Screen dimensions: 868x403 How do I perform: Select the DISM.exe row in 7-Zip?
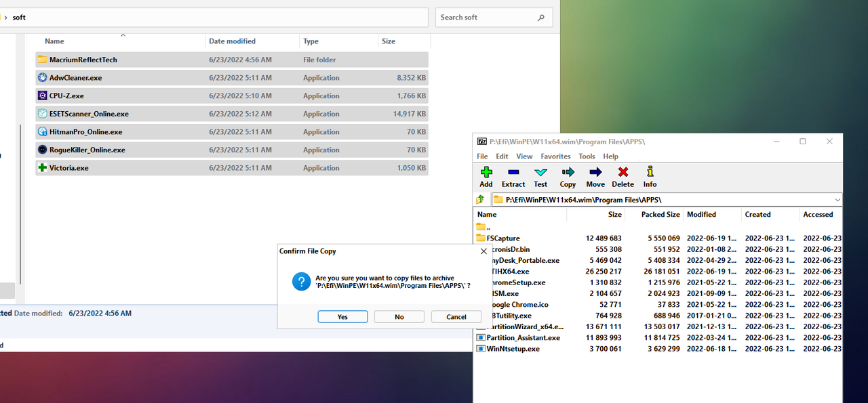pyautogui.click(x=658, y=293)
